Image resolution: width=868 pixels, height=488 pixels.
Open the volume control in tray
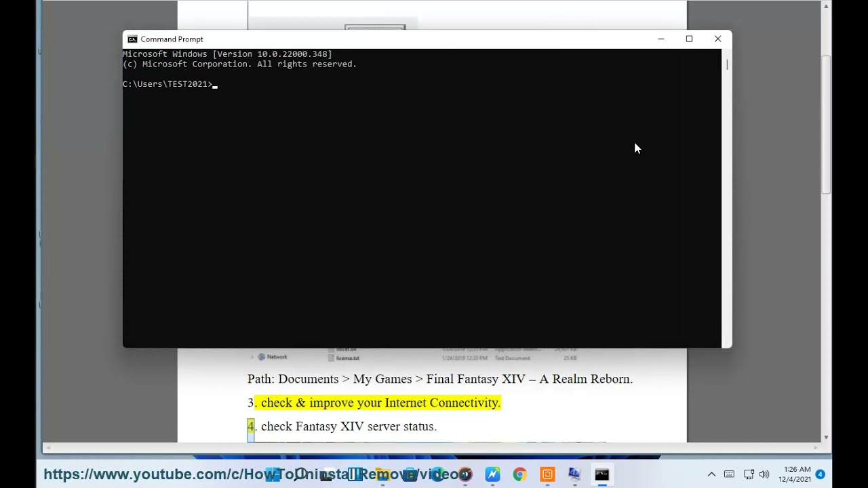click(764, 474)
